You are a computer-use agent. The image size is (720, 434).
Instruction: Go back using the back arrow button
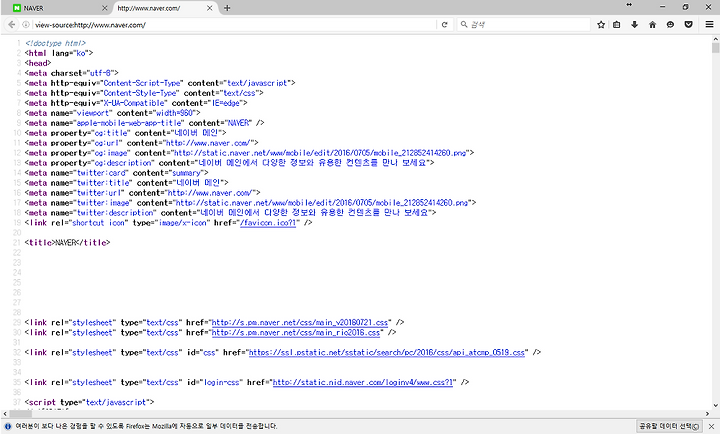11,25
